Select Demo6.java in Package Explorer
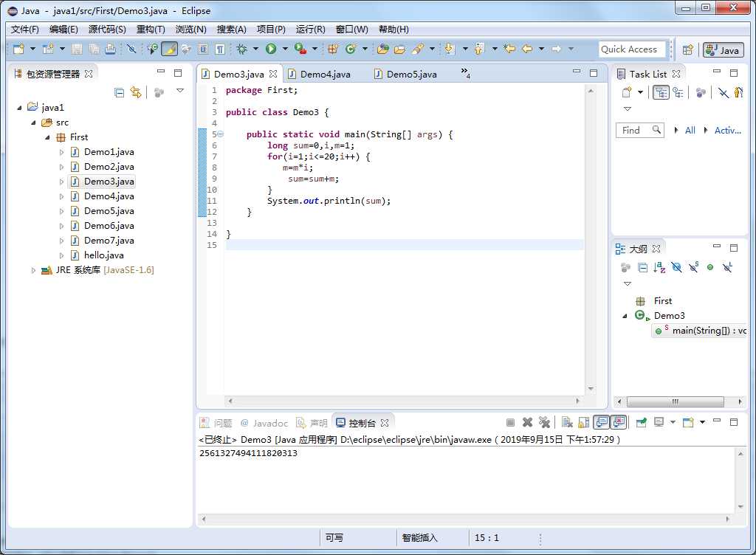The image size is (756, 555). (x=109, y=226)
